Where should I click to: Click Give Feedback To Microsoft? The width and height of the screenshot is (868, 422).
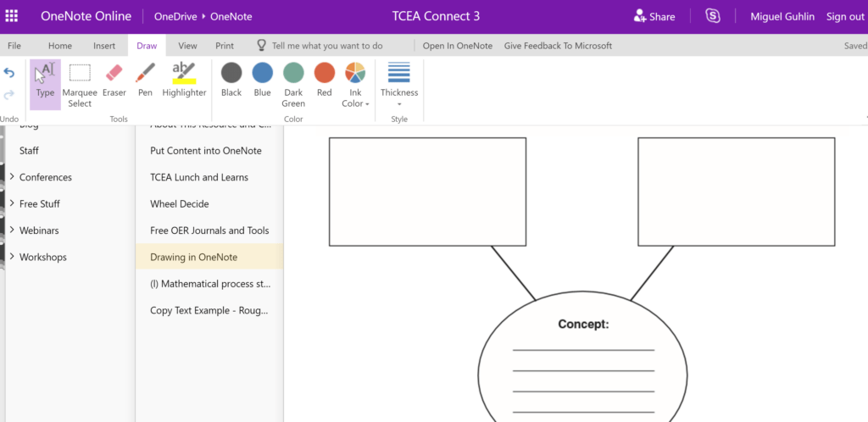tap(558, 46)
